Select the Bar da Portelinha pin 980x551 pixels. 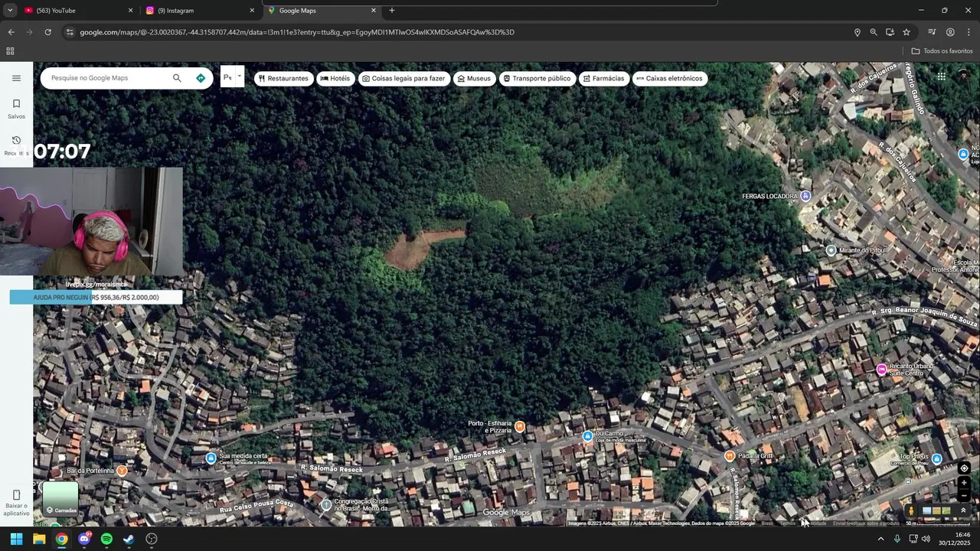pos(121,471)
